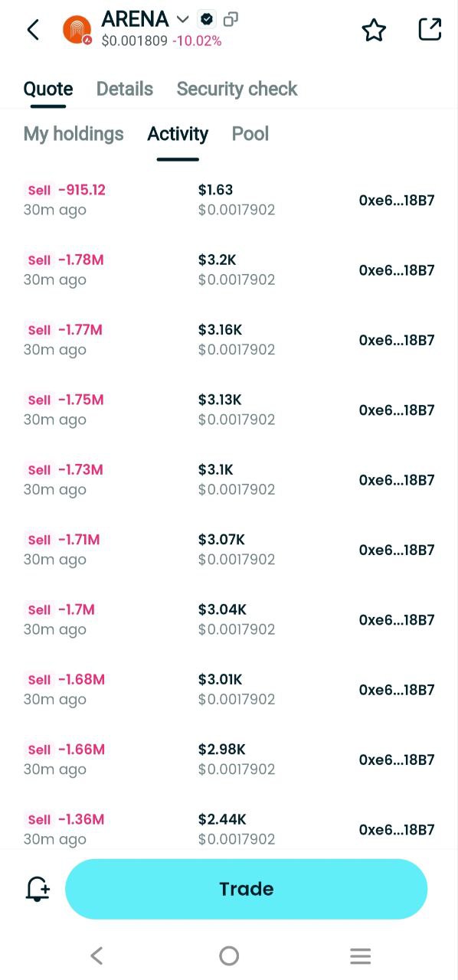This screenshot has height=980, width=458.
Task: Tap the back arrow at top left
Action: click(33, 30)
